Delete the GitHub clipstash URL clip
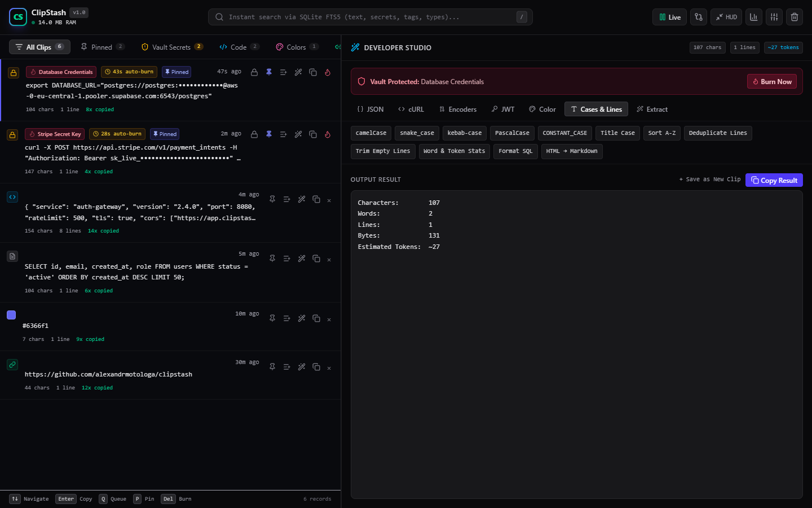The height and width of the screenshot is (508, 812). (329, 368)
